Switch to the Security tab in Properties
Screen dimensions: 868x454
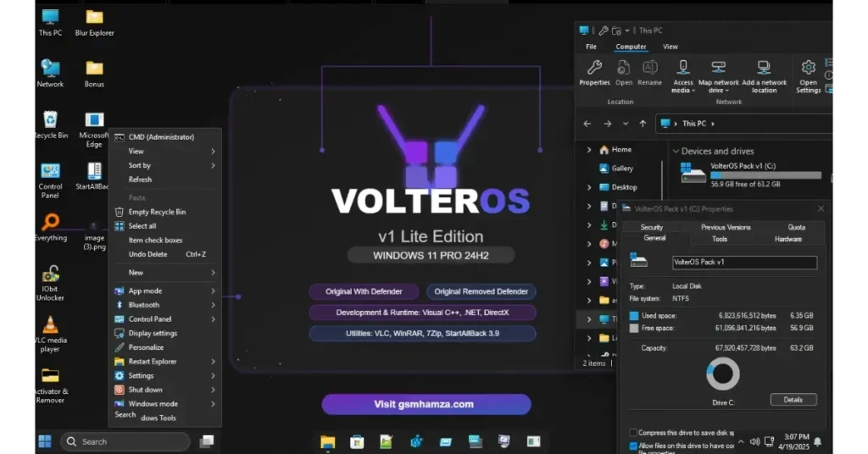point(652,227)
